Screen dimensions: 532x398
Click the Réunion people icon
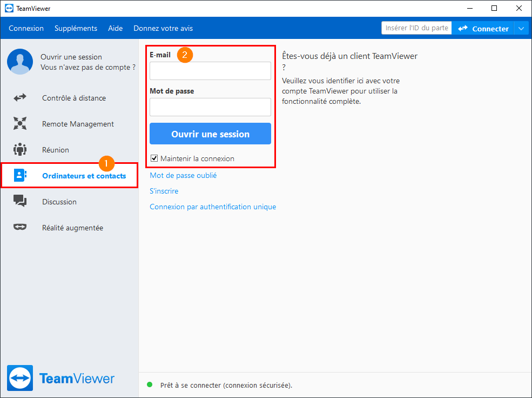(x=20, y=149)
